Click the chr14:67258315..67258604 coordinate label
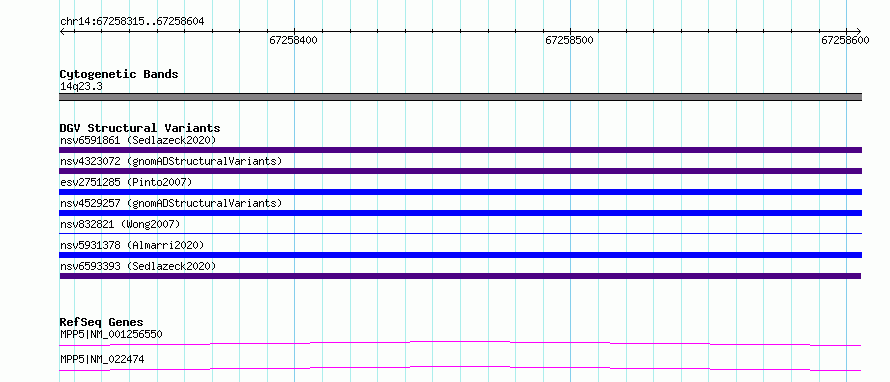 tap(132, 22)
